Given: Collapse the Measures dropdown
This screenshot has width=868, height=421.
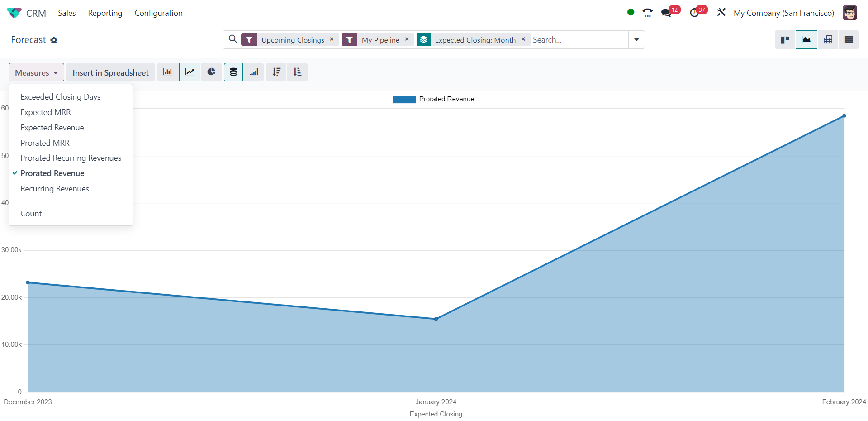Looking at the screenshot, I should click(36, 72).
